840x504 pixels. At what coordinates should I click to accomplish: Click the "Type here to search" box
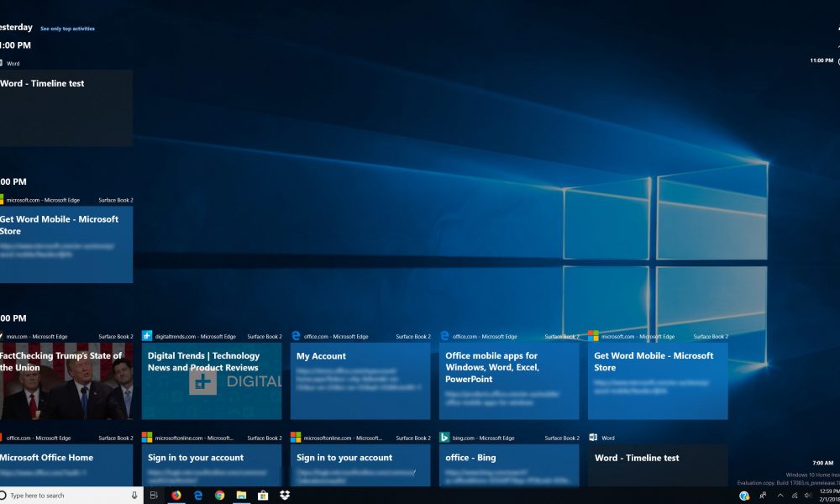67,496
